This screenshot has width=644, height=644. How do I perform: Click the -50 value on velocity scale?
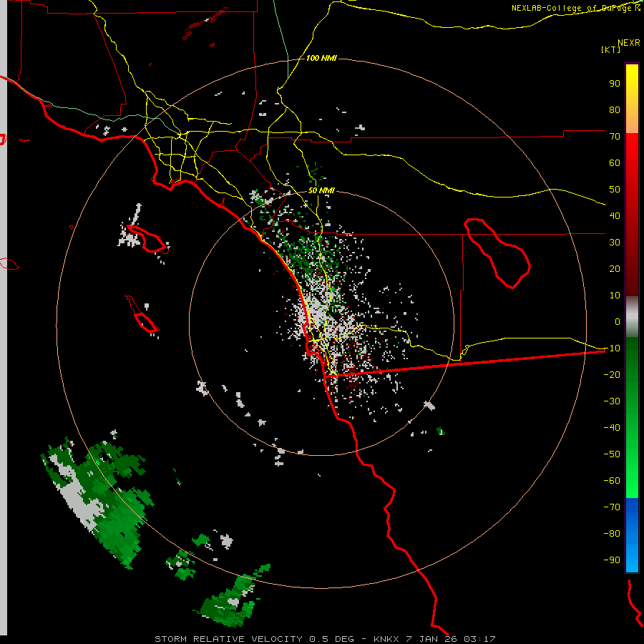(612, 454)
